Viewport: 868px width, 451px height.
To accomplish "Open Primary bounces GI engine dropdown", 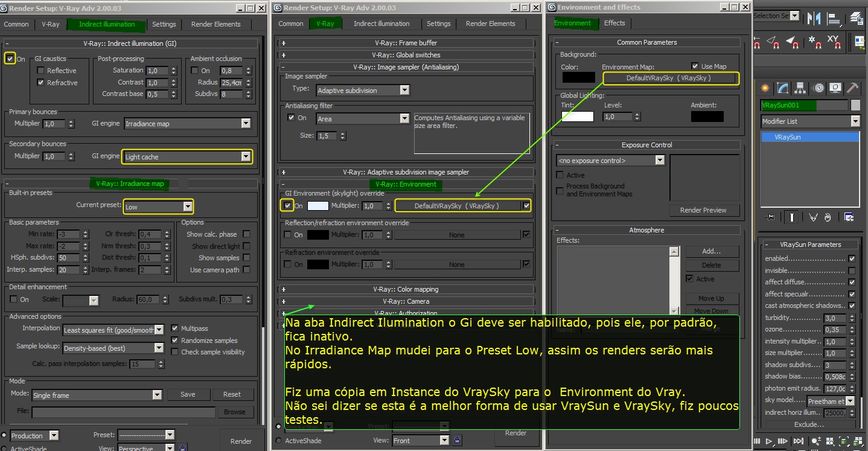I will tap(187, 123).
